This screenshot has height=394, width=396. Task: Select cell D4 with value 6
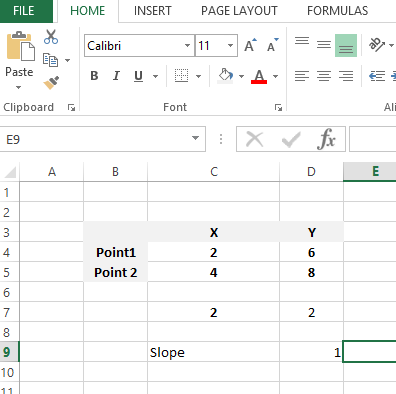point(311,252)
